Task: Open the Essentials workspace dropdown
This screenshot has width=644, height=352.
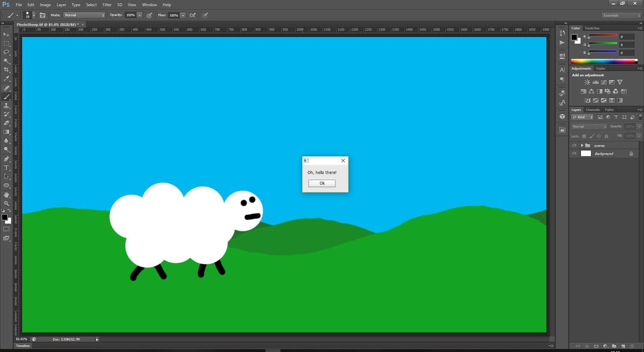Action: pos(621,15)
